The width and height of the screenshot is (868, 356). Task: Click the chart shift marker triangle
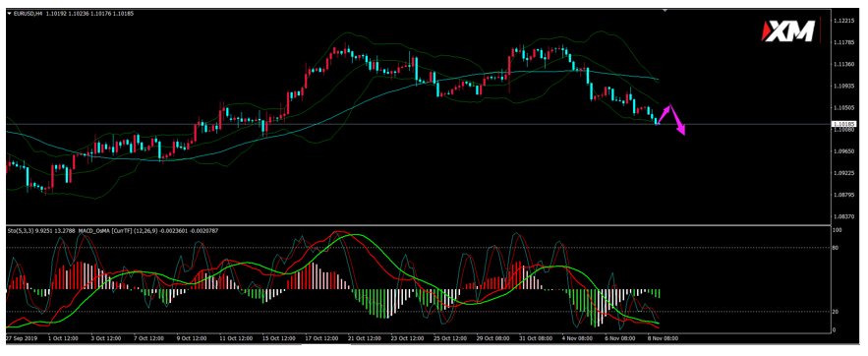[665, 11]
